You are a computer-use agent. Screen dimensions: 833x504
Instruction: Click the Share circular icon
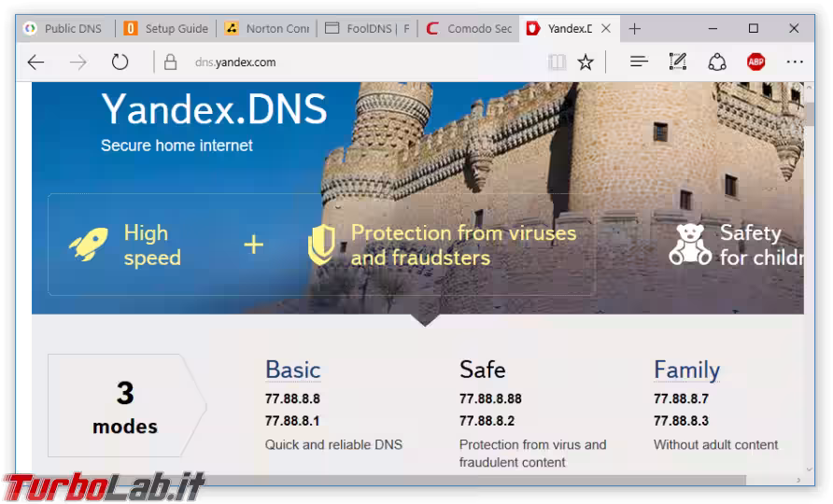[x=716, y=63]
